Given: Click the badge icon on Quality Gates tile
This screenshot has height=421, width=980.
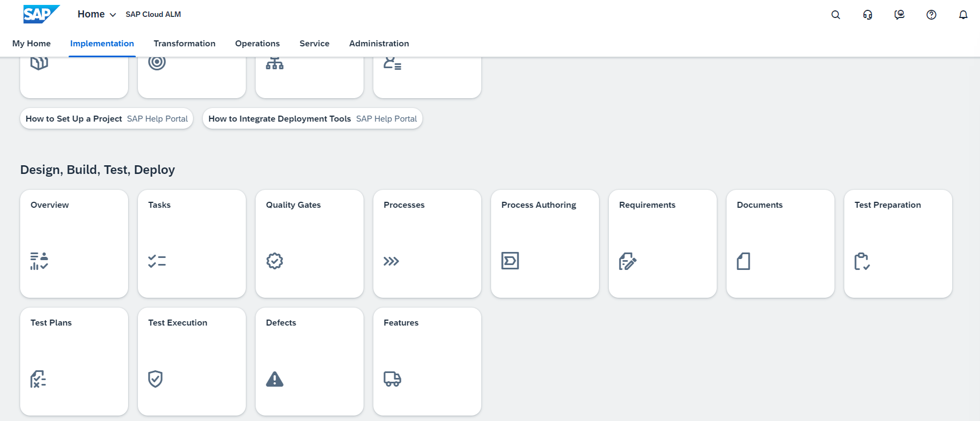Looking at the screenshot, I should click(x=275, y=261).
